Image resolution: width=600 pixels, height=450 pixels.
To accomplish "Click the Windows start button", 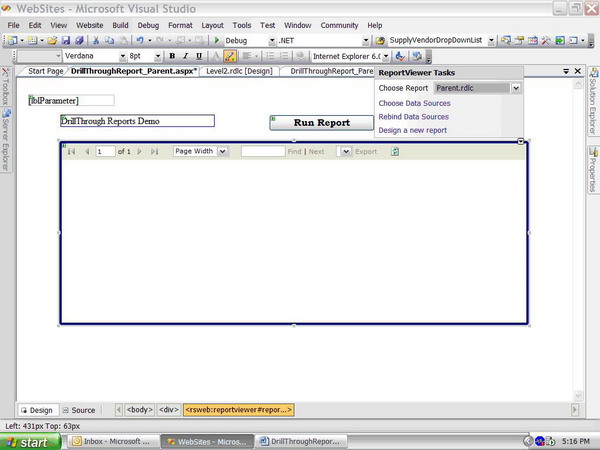I will click(30, 442).
